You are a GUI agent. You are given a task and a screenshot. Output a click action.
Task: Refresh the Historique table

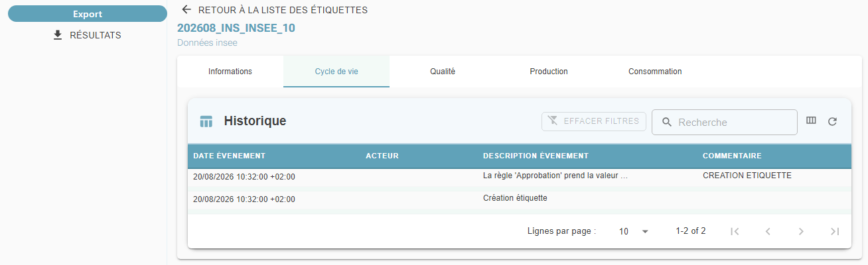coord(832,121)
